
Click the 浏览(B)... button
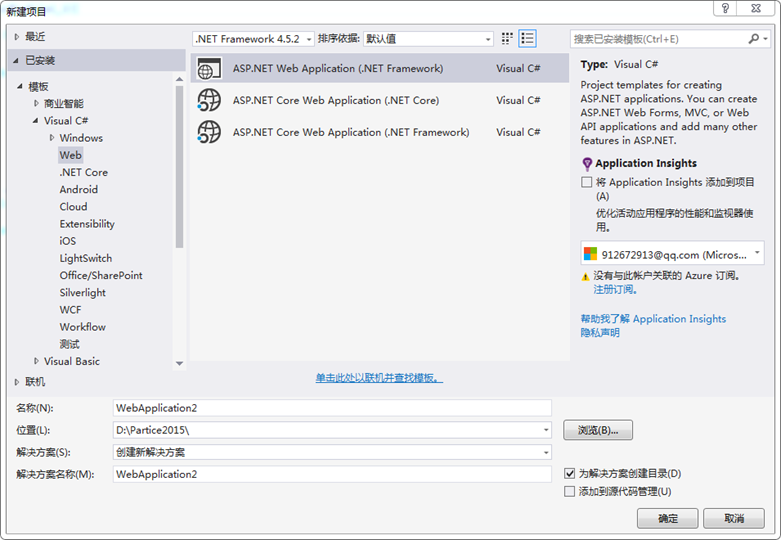[x=598, y=430]
